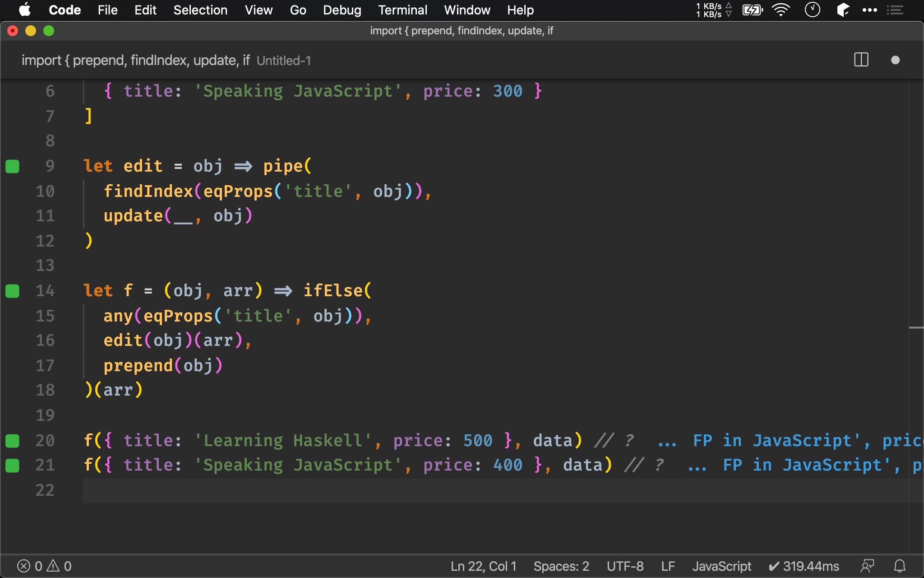Open the Wi-Fi status menu
Viewport: 924px width, 578px height.
(781, 10)
